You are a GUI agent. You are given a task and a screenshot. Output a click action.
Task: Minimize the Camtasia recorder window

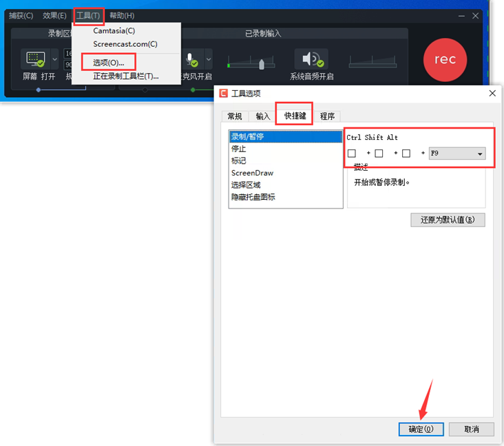click(x=461, y=16)
